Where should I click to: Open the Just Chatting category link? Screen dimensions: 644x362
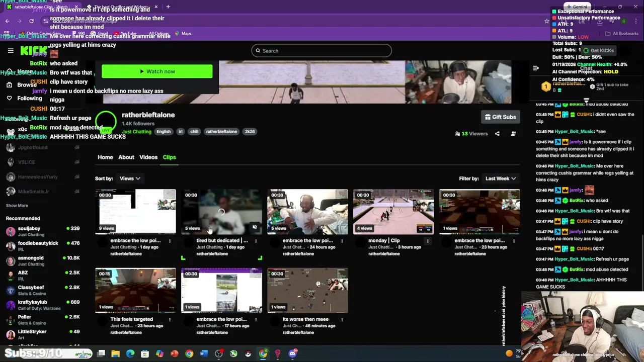coord(136,132)
